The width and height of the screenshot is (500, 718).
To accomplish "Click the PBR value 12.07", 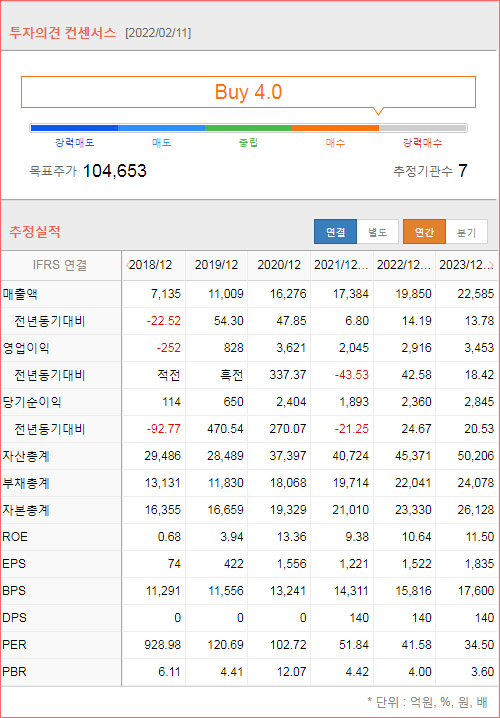I will (x=291, y=672).
